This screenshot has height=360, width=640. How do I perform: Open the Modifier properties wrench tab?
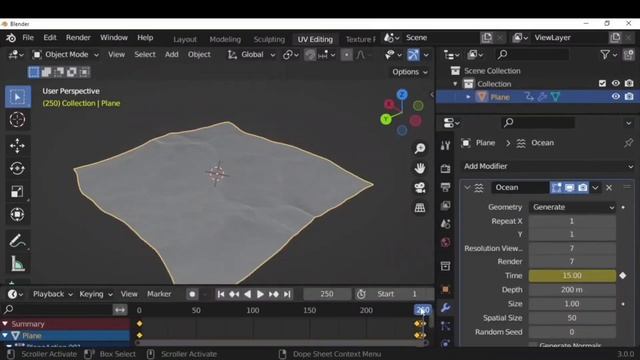[x=445, y=307]
